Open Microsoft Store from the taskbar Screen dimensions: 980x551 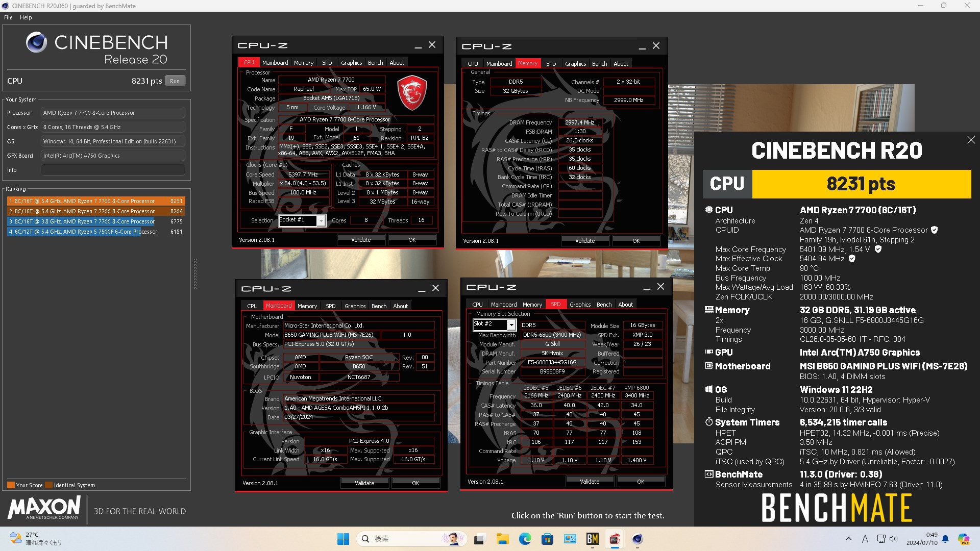tap(547, 539)
